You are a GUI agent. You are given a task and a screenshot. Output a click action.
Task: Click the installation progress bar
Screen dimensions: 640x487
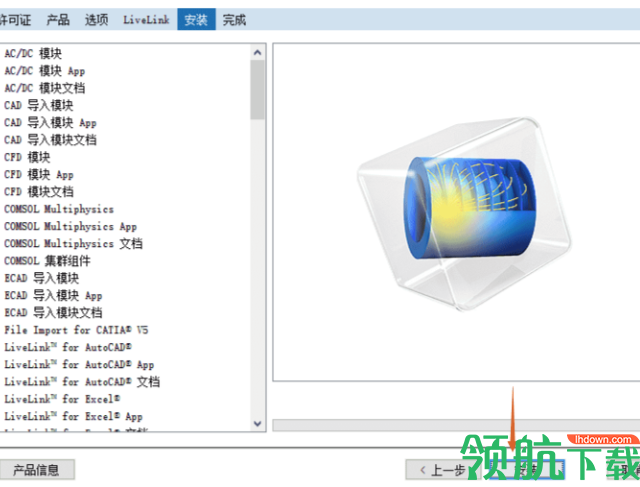(x=456, y=425)
